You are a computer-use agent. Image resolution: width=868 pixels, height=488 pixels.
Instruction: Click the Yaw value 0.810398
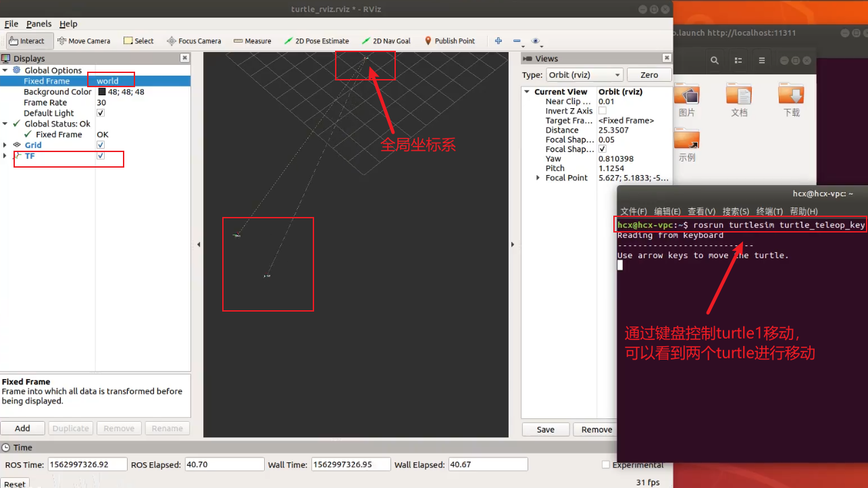[x=616, y=159]
